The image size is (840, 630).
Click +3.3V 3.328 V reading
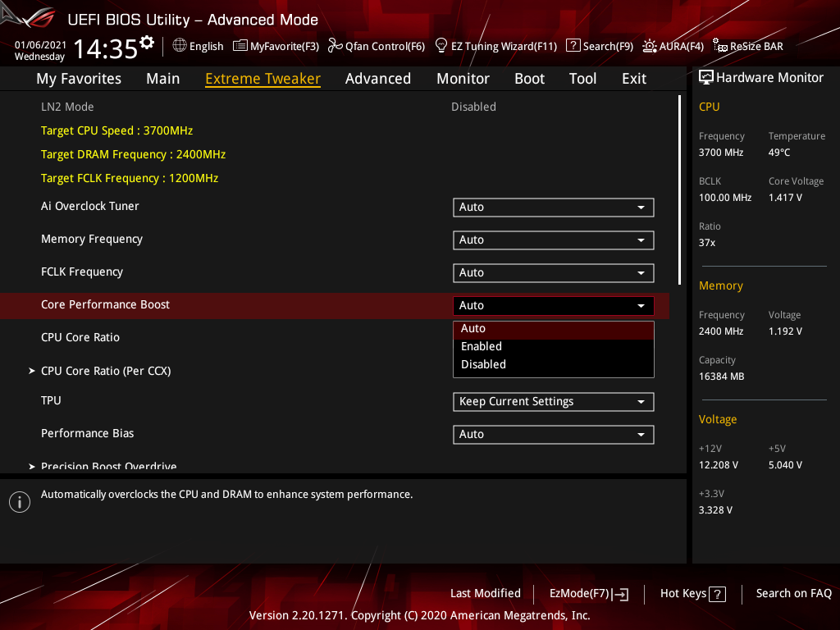tap(715, 510)
